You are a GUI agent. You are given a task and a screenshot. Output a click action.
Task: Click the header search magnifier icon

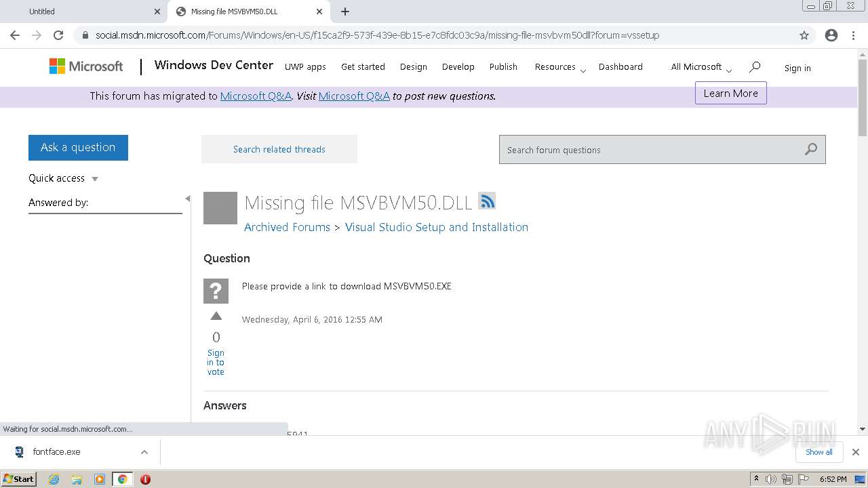click(x=755, y=66)
